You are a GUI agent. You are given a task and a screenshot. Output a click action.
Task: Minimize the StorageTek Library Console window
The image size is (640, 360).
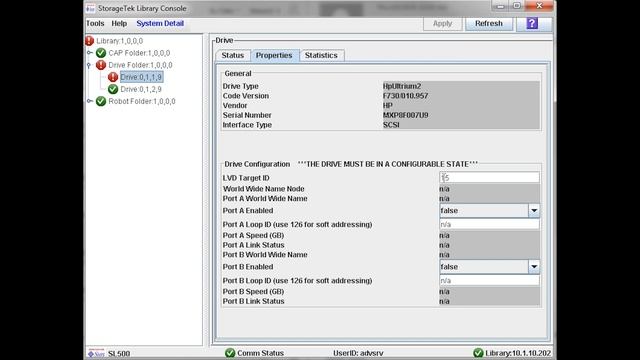click(x=500, y=6)
